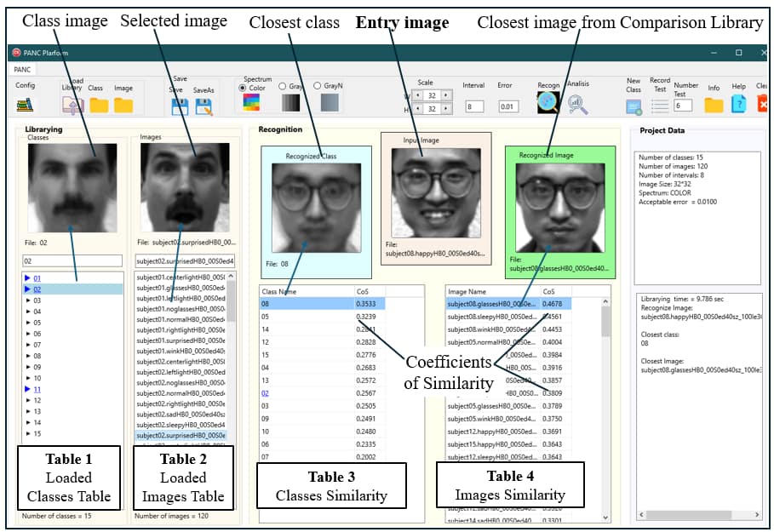Open the Class folder icon

[99, 105]
